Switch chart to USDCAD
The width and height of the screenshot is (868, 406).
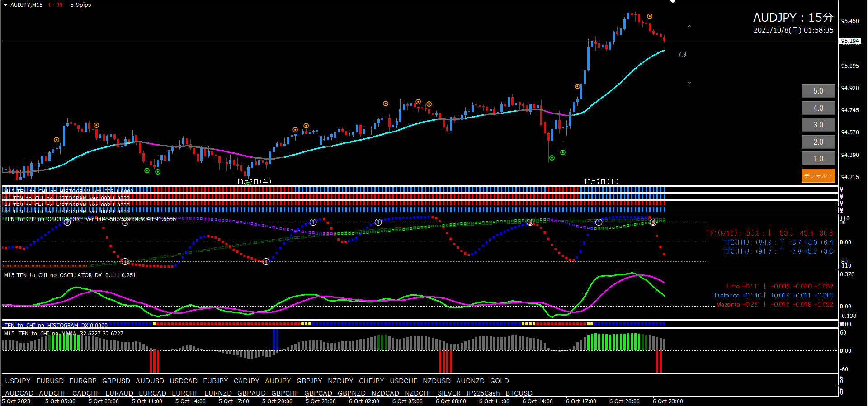(x=184, y=381)
